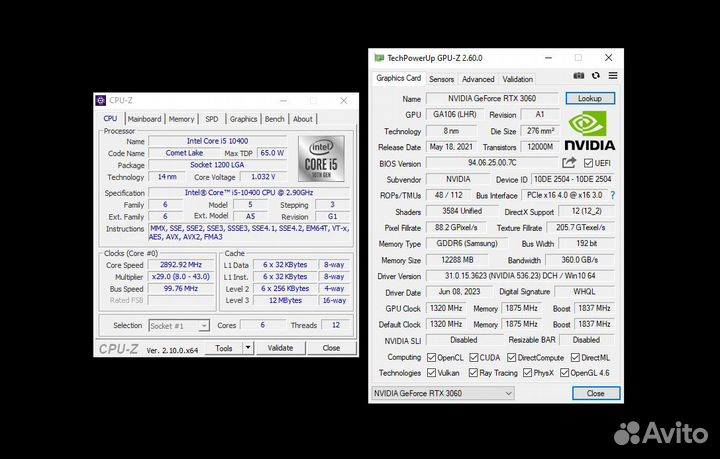The image size is (720, 459).
Task: Toggle the DirectML checkbox
Action: [575, 357]
